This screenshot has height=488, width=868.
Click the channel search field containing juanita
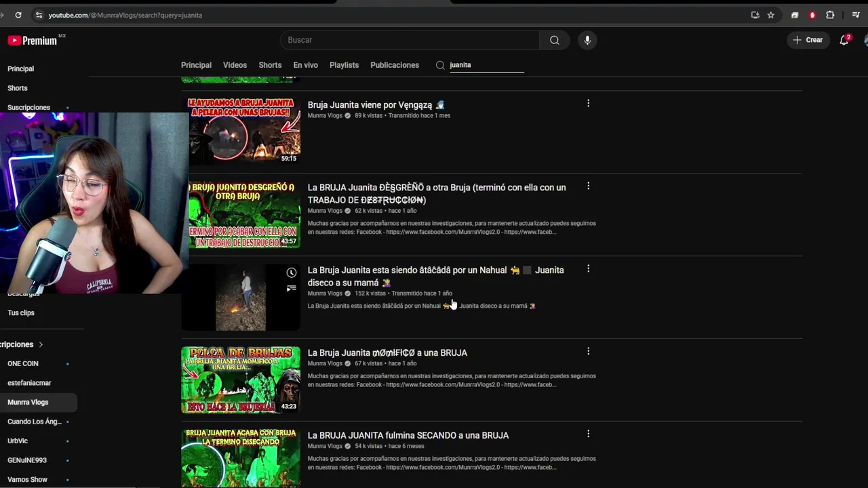coord(487,65)
